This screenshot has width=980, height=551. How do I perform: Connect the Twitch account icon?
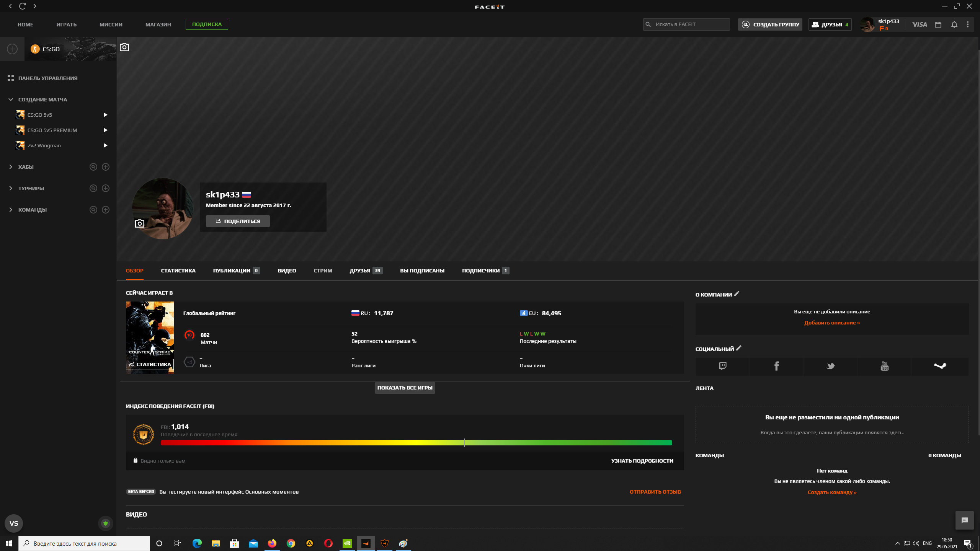(x=722, y=366)
